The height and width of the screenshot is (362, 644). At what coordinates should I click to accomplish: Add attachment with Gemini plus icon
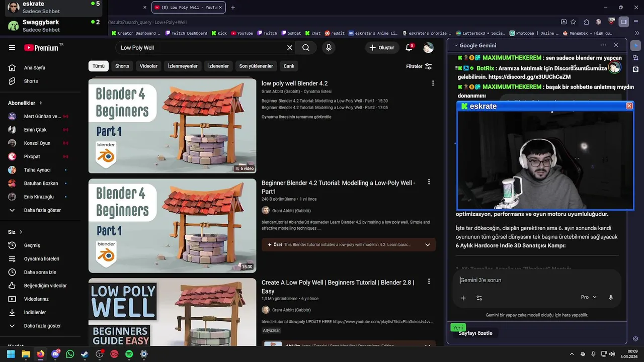tap(463, 298)
